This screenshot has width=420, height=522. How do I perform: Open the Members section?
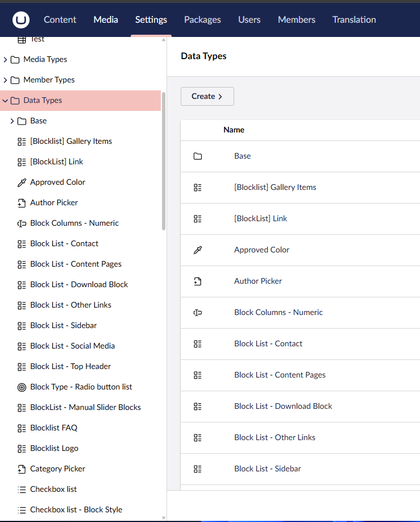point(296,19)
